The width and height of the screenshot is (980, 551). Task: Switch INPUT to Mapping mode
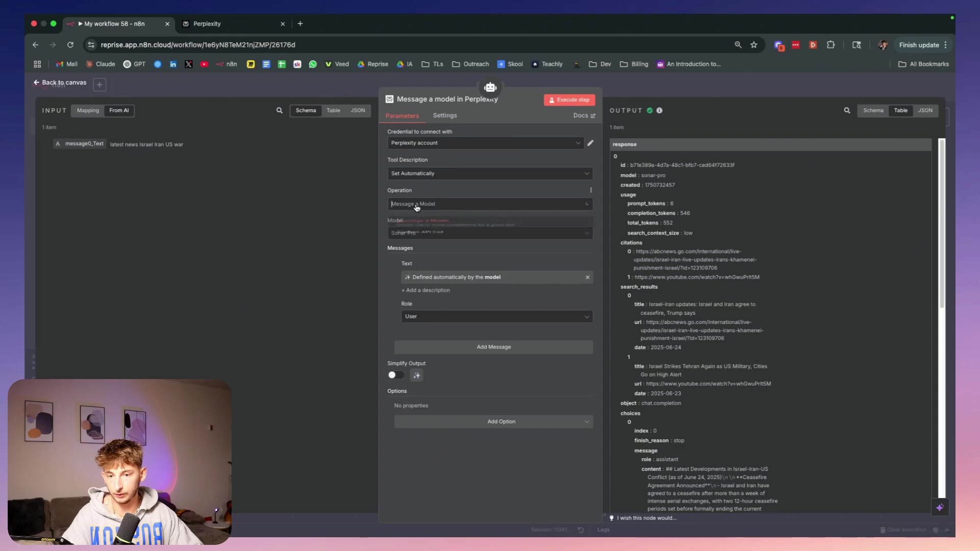pos(88,110)
